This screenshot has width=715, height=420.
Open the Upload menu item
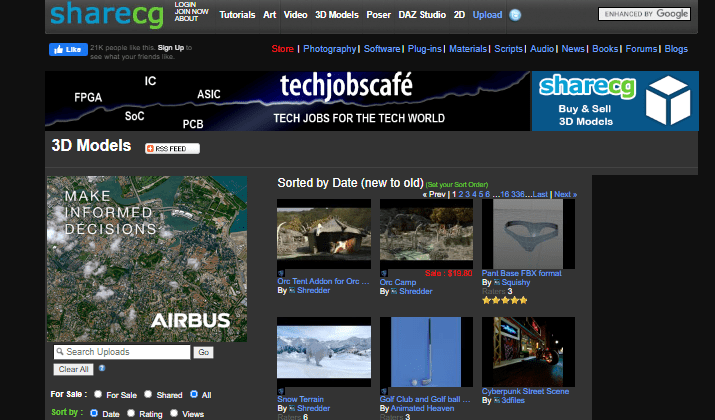coord(487,15)
